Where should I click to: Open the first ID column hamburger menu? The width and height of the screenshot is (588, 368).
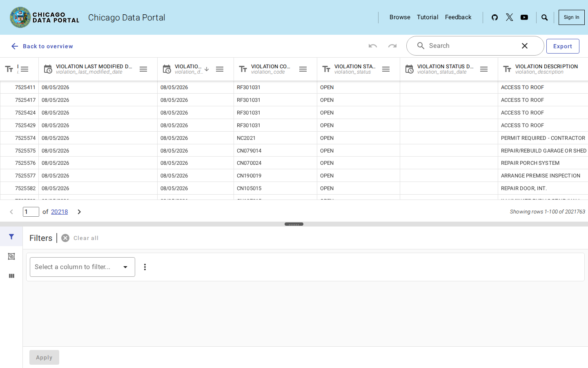click(24, 69)
